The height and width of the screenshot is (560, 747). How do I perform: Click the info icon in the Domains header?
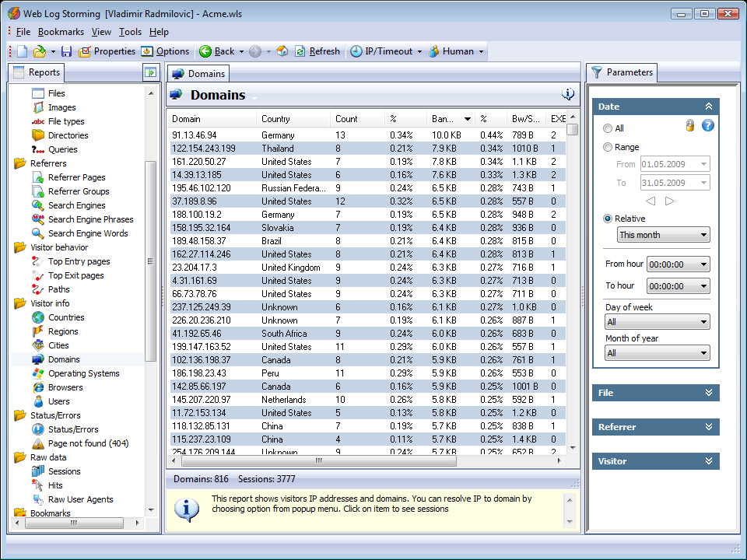pos(568,94)
